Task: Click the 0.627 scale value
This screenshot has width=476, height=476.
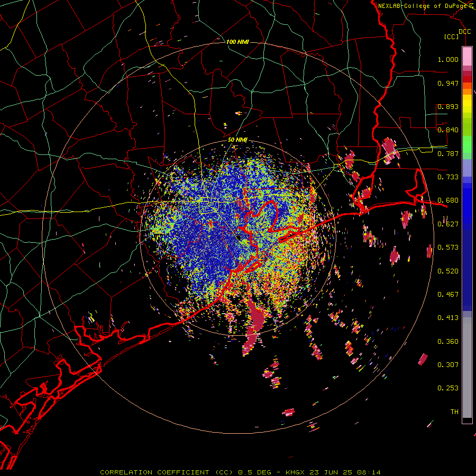Action: (448, 224)
